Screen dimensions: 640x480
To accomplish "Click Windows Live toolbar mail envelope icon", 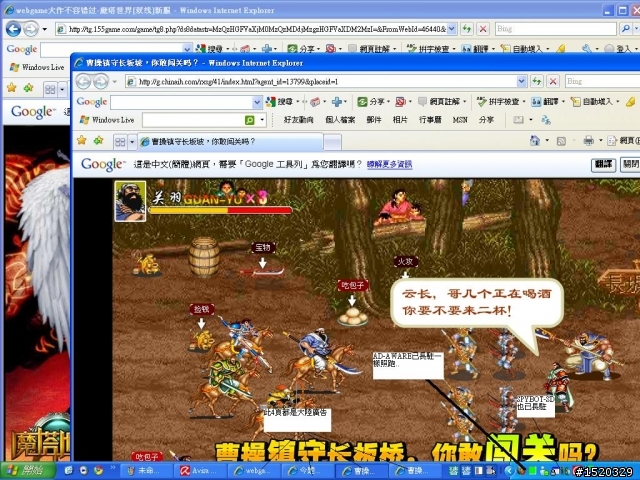I will click(518, 120).
